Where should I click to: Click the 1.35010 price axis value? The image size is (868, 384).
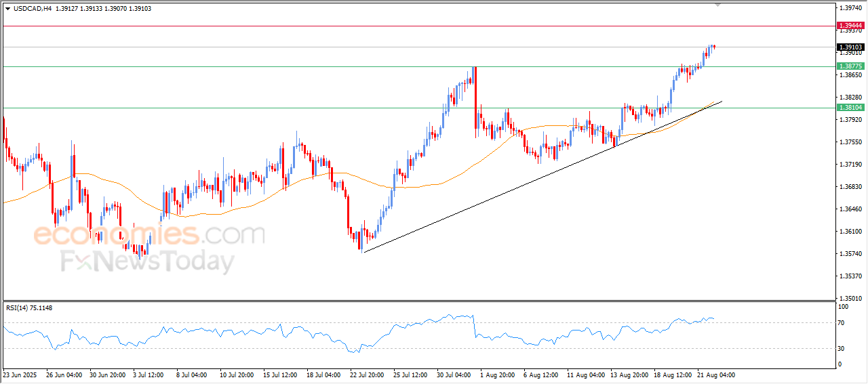(850, 298)
